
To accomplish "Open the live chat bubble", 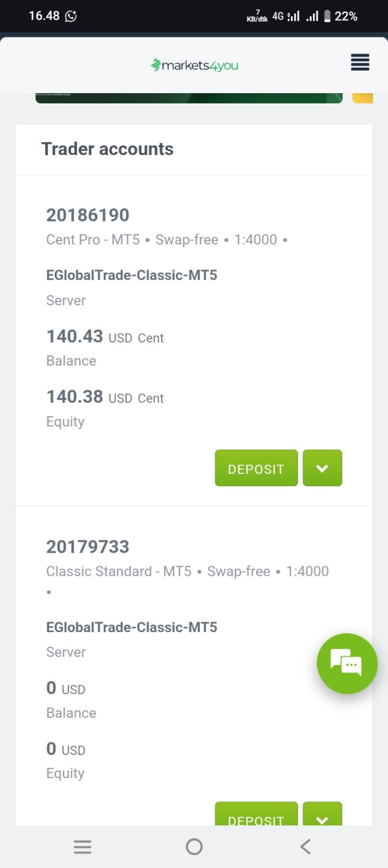I will point(347,663).
